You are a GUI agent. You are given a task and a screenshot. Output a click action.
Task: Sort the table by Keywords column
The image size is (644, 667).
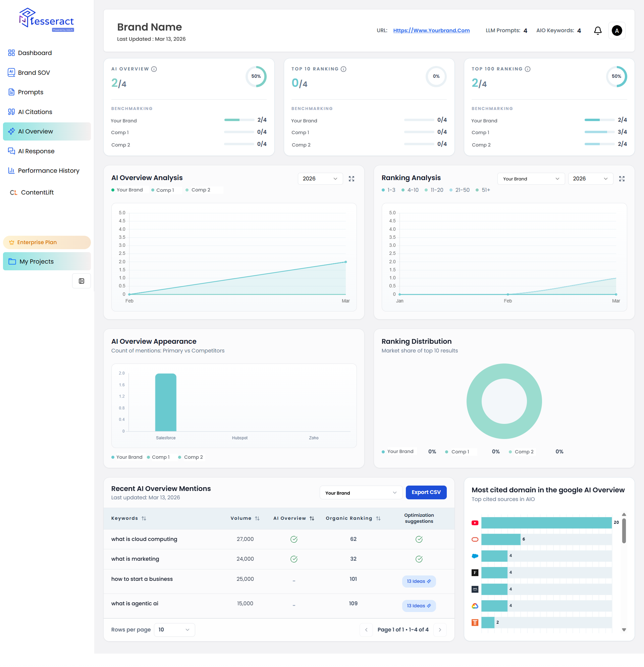coord(144,518)
